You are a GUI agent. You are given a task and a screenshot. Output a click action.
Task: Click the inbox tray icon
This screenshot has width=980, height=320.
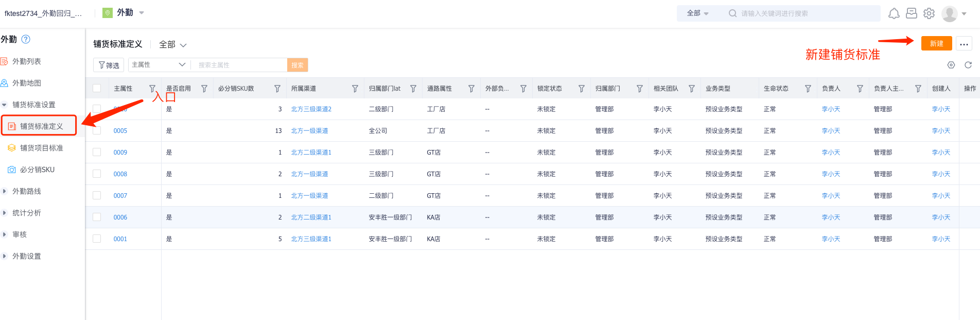click(911, 13)
